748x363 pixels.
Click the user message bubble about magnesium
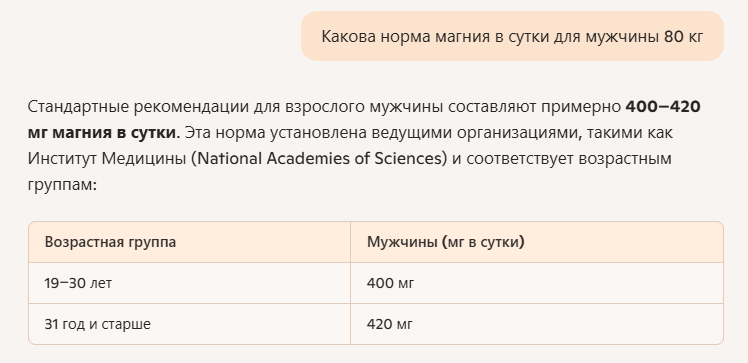[x=512, y=36]
